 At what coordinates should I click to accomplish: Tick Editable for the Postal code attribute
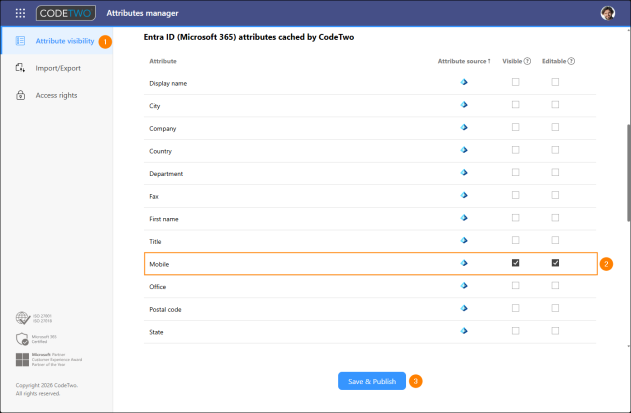(555, 308)
